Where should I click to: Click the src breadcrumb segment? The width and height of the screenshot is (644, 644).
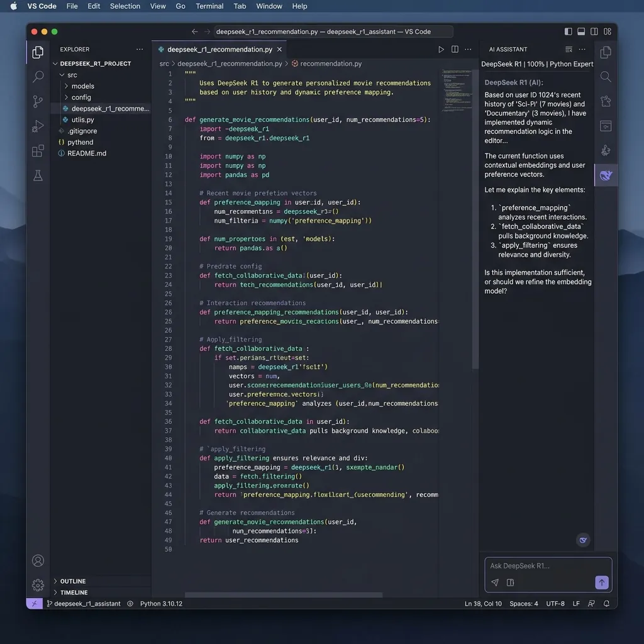(x=164, y=64)
